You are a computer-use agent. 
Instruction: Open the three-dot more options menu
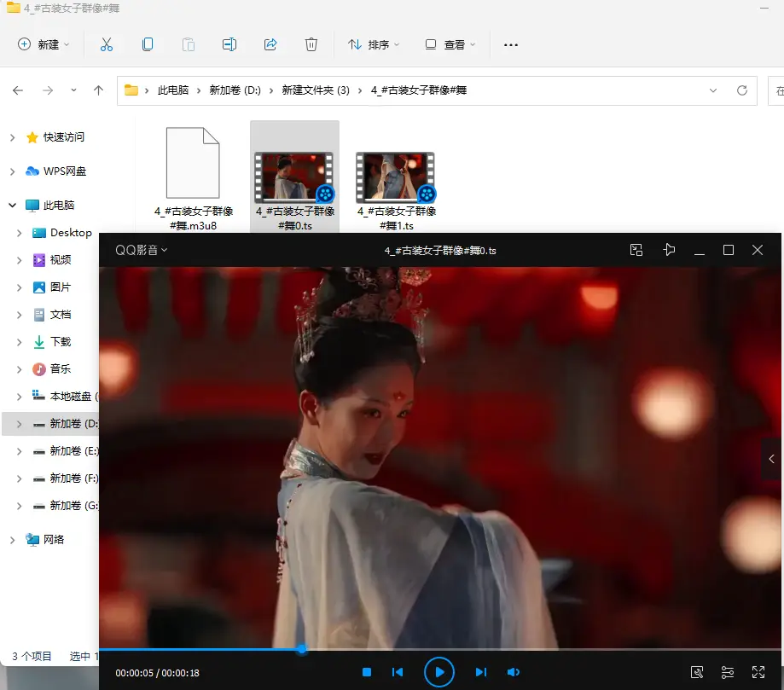[510, 45]
